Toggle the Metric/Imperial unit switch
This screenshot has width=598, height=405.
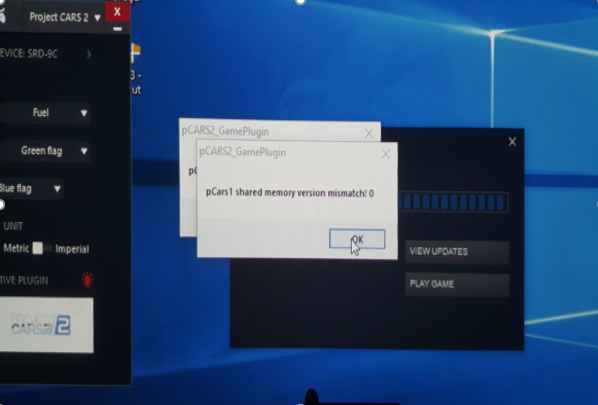pyautogui.click(x=42, y=249)
